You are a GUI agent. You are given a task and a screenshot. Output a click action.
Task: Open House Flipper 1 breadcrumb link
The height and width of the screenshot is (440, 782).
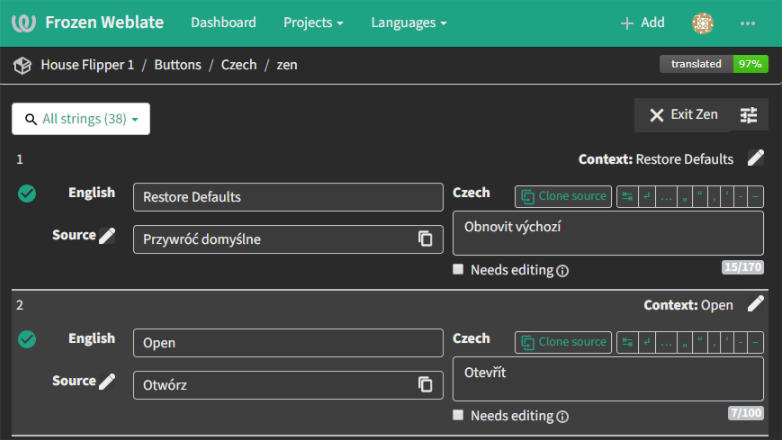[87, 65]
